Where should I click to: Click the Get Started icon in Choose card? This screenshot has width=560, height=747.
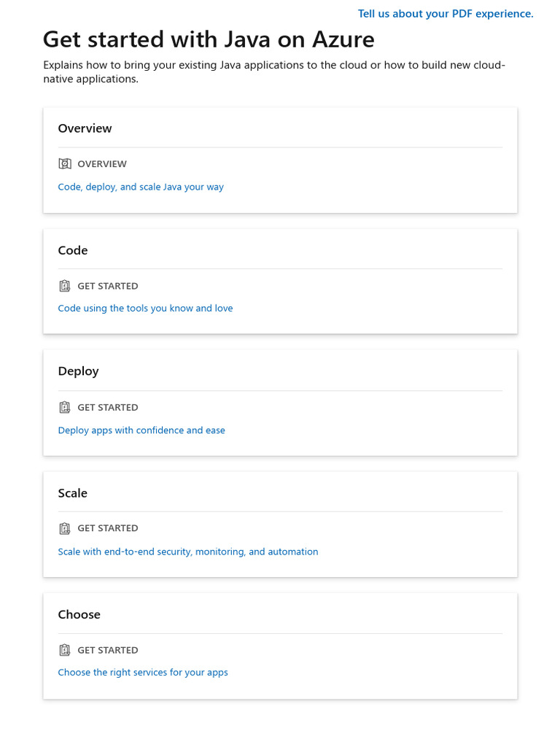(65, 650)
